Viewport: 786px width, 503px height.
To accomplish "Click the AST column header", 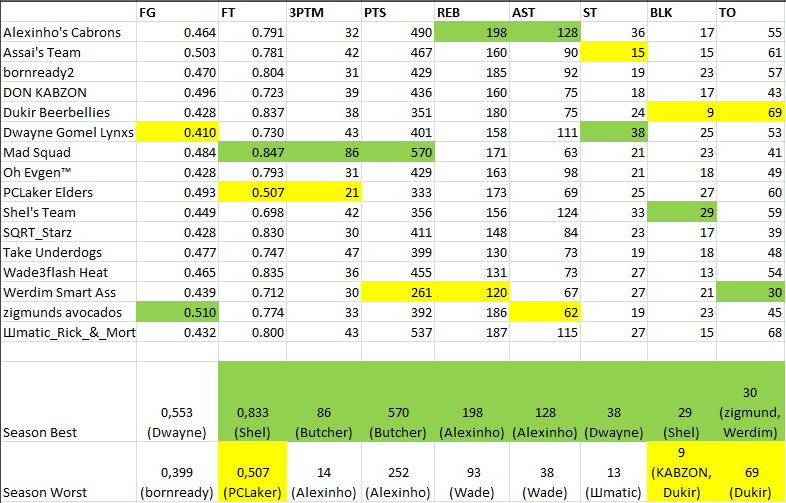I will [x=545, y=12].
